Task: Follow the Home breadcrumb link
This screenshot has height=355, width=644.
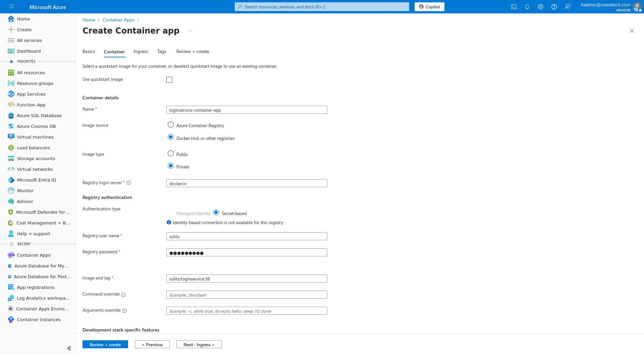Action: click(89, 20)
